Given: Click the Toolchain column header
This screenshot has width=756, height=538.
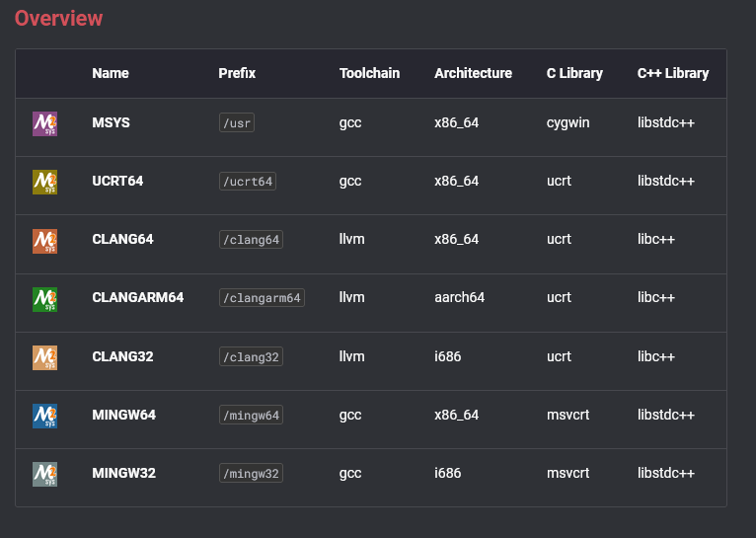Looking at the screenshot, I should [x=369, y=73].
